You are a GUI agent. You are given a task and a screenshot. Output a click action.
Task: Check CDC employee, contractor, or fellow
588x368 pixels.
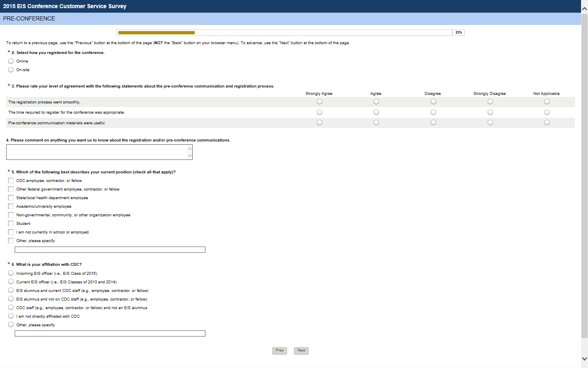(x=11, y=180)
